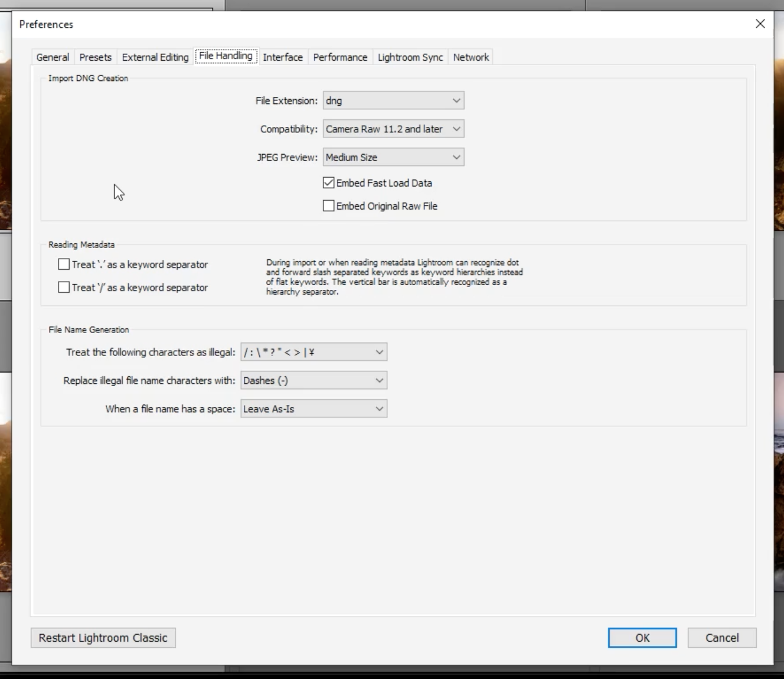Image resolution: width=784 pixels, height=679 pixels.
Task: Click the Restart Lightroom Classic button
Action: 103,638
